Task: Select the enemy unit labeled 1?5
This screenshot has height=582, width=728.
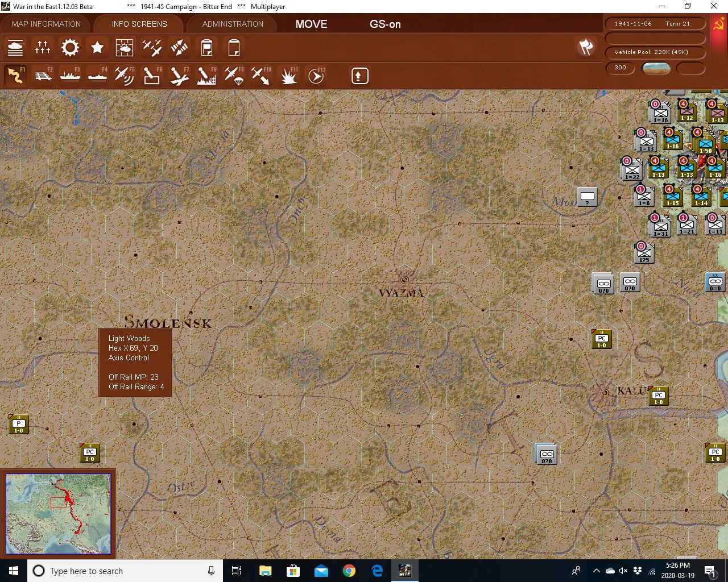Action: [644, 253]
